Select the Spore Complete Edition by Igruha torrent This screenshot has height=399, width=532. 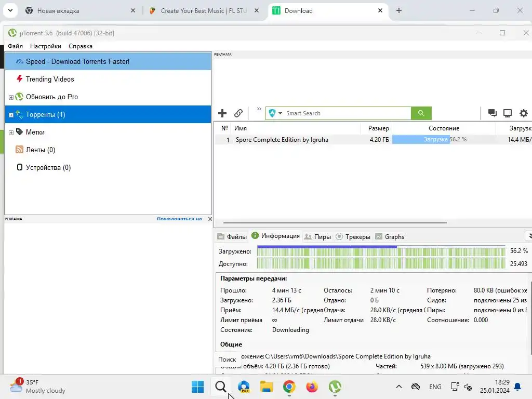pyautogui.click(x=282, y=139)
